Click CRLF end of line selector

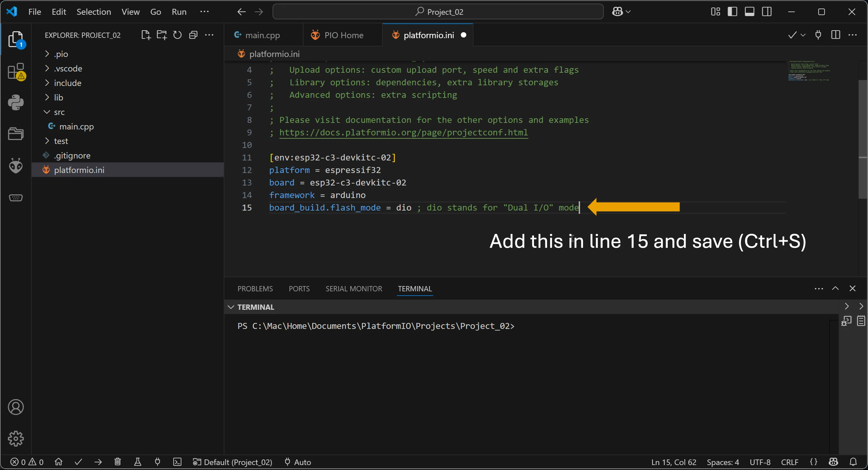[790, 462]
